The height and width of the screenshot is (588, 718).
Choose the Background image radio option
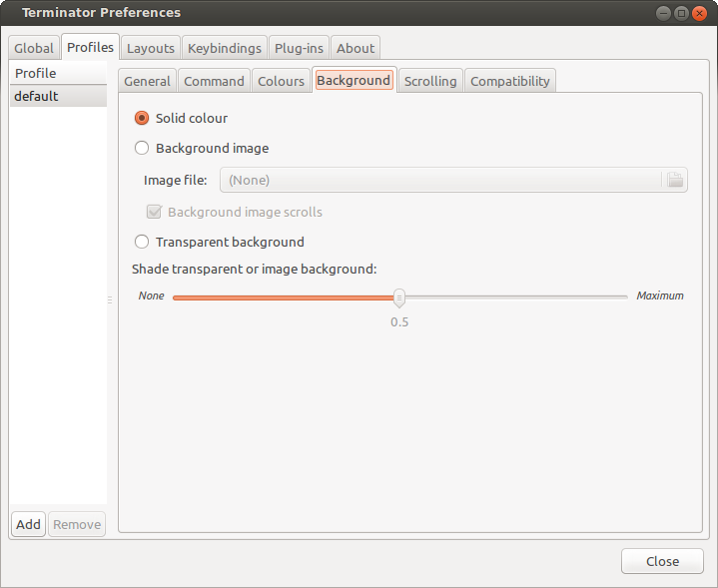pyautogui.click(x=142, y=148)
